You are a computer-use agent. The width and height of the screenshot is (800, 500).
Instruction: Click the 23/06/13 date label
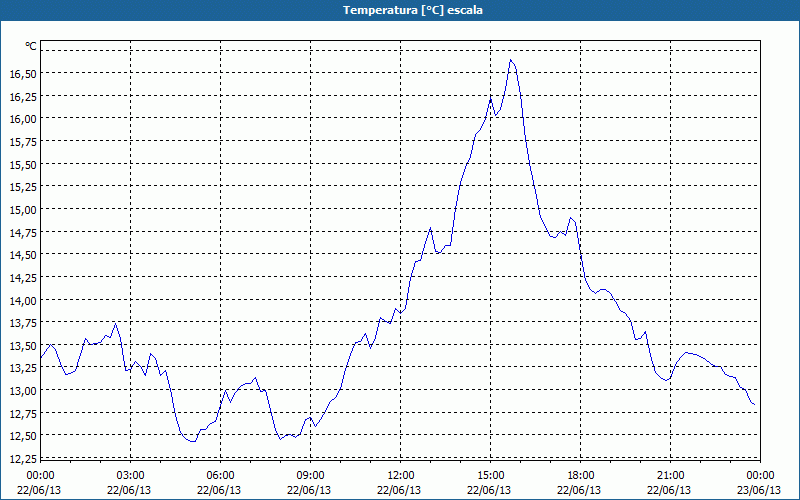pos(759,490)
